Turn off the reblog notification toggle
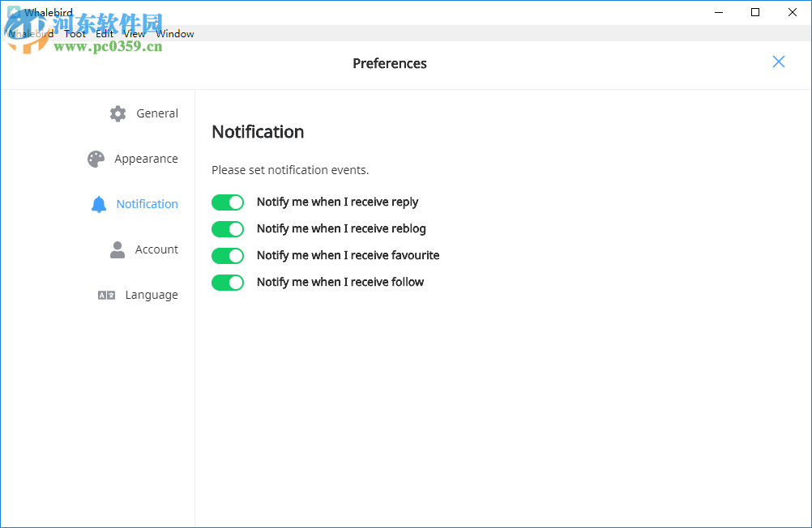This screenshot has width=812, height=528. click(x=228, y=229)
